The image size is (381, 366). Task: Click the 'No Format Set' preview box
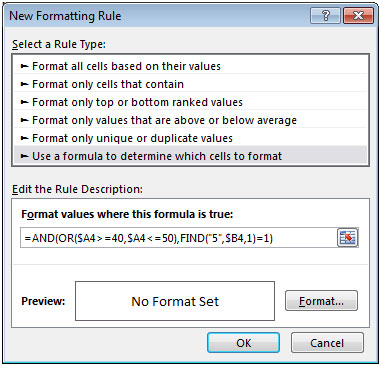click(175, 301)
